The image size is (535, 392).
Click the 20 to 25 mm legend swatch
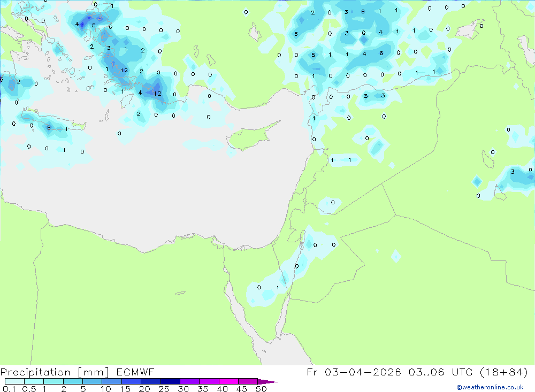click(150, 381)
